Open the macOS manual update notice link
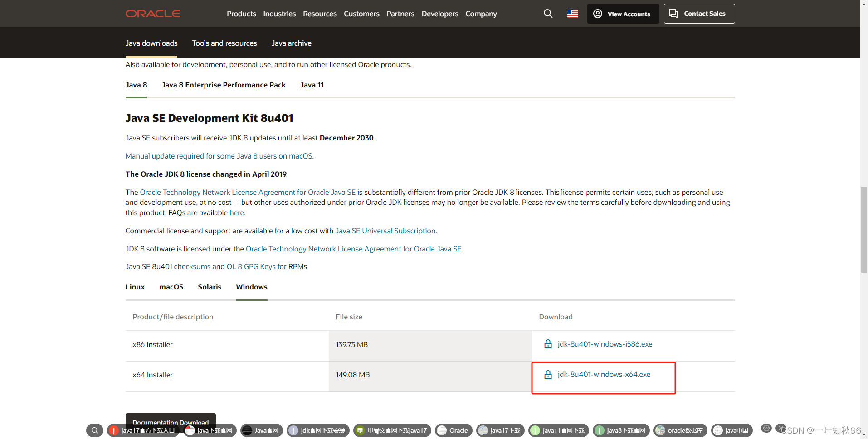868x439 pixels. pyautogui.click(x=219, y=156)
